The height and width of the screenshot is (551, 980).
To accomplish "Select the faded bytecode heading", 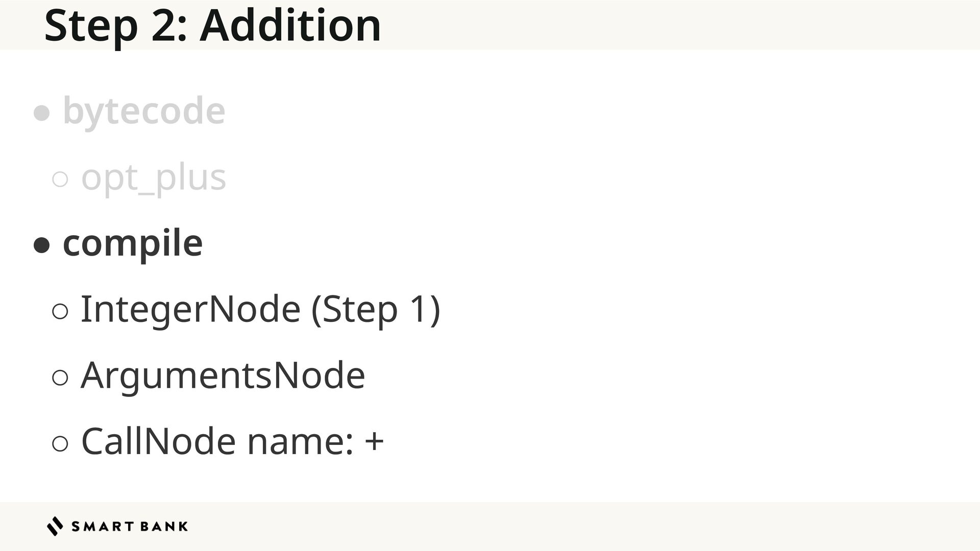I will pos(143,111).
